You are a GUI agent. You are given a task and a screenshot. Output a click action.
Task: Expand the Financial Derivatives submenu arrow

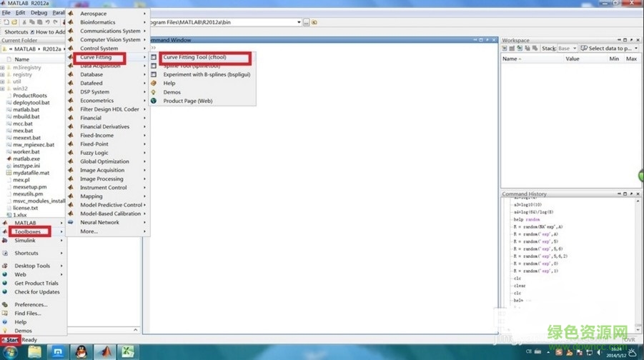(x=144, y=127)
